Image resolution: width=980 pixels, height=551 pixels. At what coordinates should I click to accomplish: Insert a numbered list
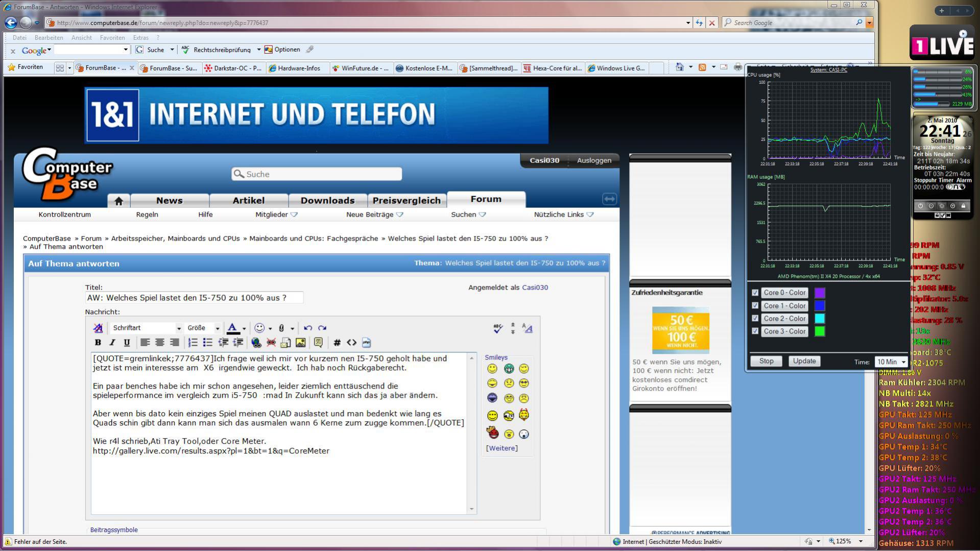point(193,343)
